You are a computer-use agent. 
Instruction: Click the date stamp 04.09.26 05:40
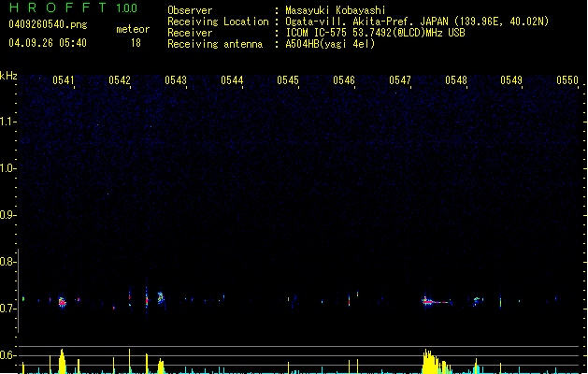pos(48,43)
